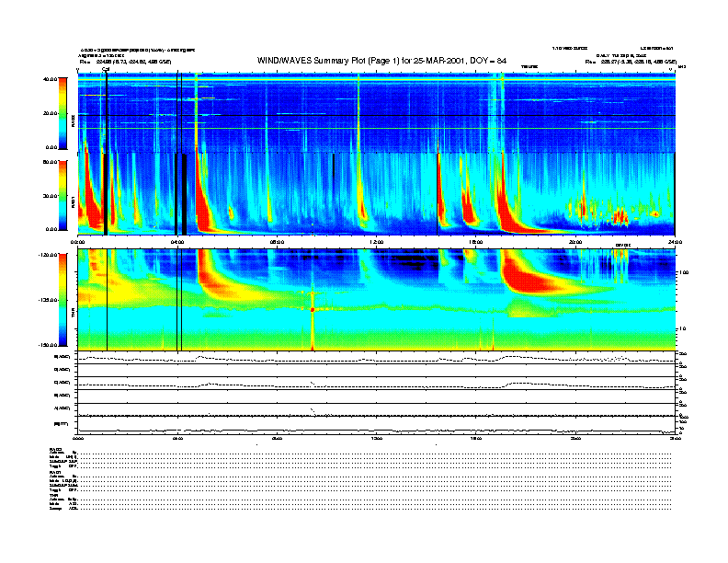Click the top-left Re position text line
Screen dimensions: 728x563
(125, 62)
